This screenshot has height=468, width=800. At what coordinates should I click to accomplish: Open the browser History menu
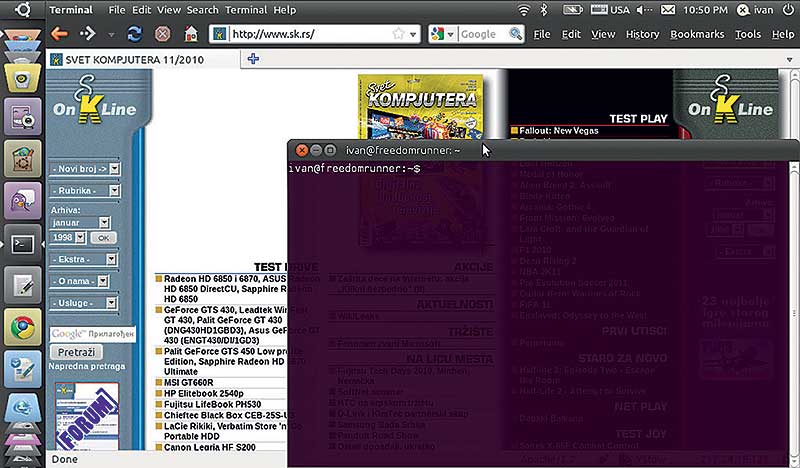click(642, 34)
